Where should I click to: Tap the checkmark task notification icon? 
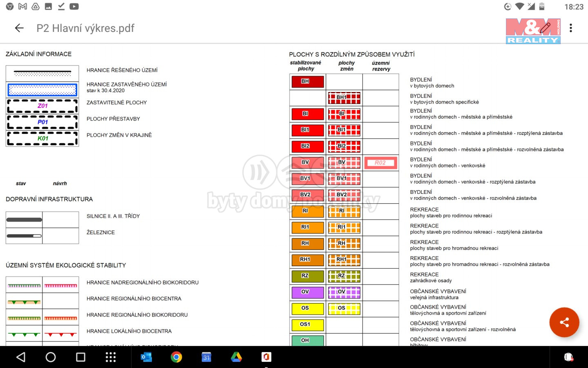click(61, 7)
